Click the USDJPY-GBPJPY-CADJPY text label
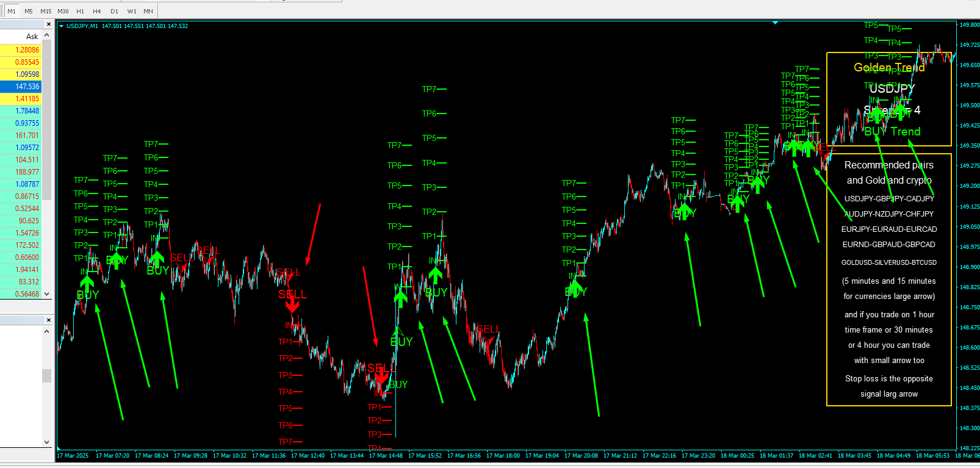The width and height of the screenshot is (980, 468). point(889,198)
